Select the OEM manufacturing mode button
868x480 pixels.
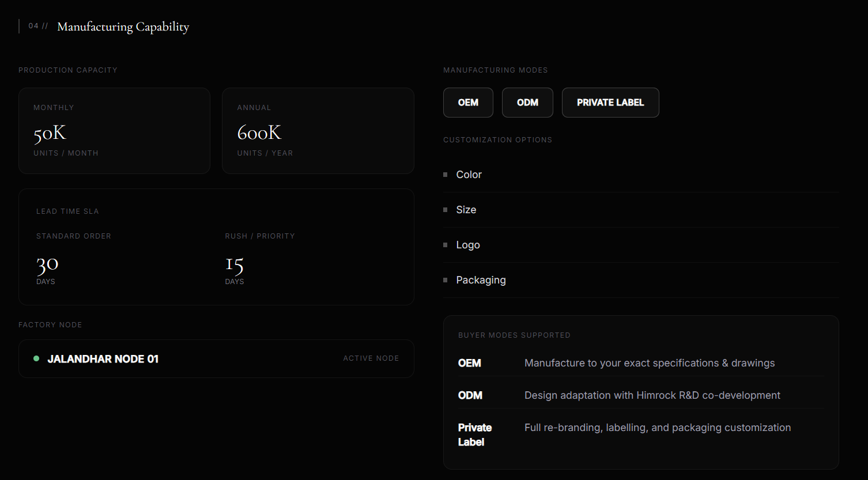[x=468, y=103]
